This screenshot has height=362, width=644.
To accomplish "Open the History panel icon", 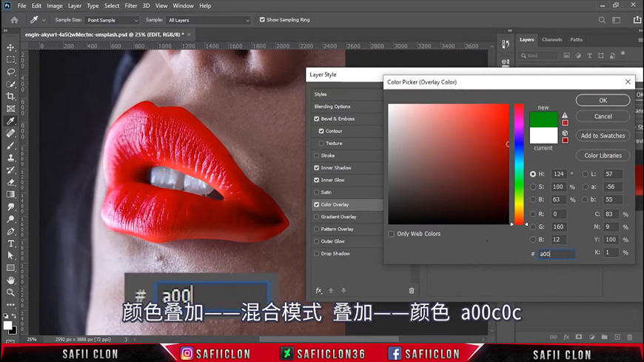I will coord(506,44).
